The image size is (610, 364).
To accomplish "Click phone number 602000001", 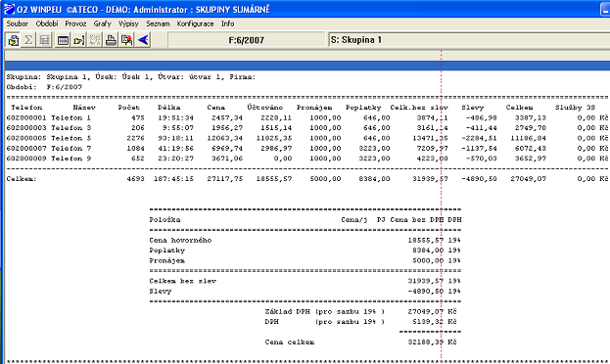I will 26,117.
